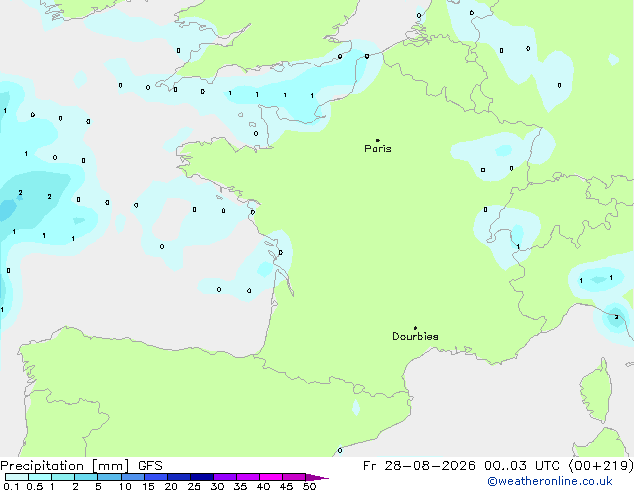
Task: Click the forecast offset '(00+219)' text
Action: click(x=601, y=466)
